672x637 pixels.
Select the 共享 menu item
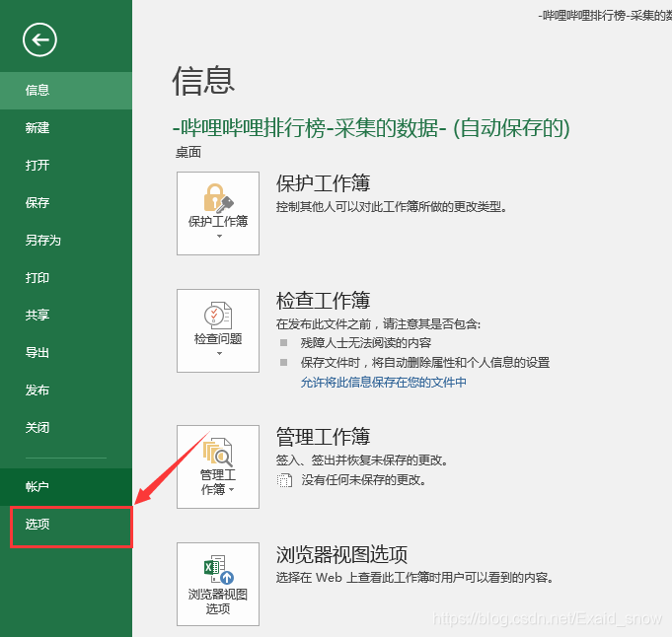click(66, 315)
